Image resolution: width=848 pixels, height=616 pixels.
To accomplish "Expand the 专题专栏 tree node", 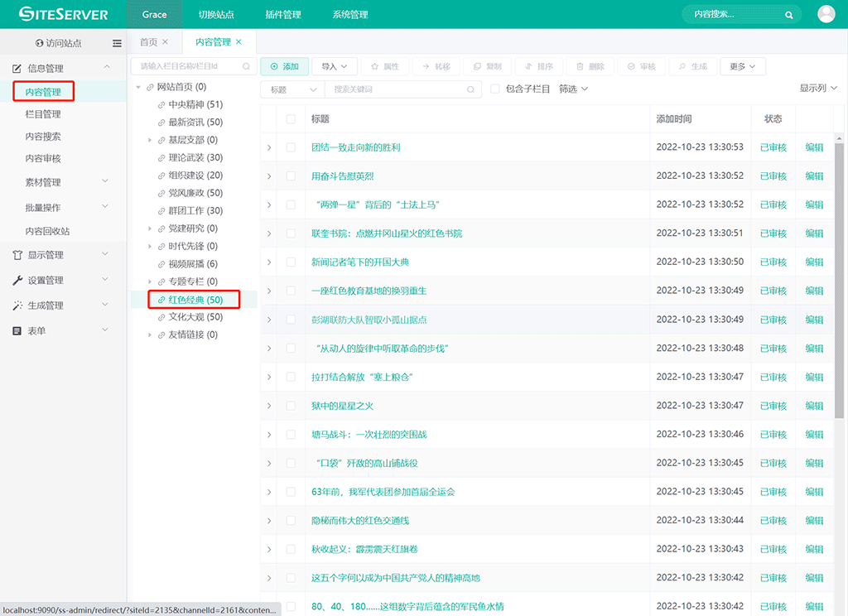I will pos(149,281).
